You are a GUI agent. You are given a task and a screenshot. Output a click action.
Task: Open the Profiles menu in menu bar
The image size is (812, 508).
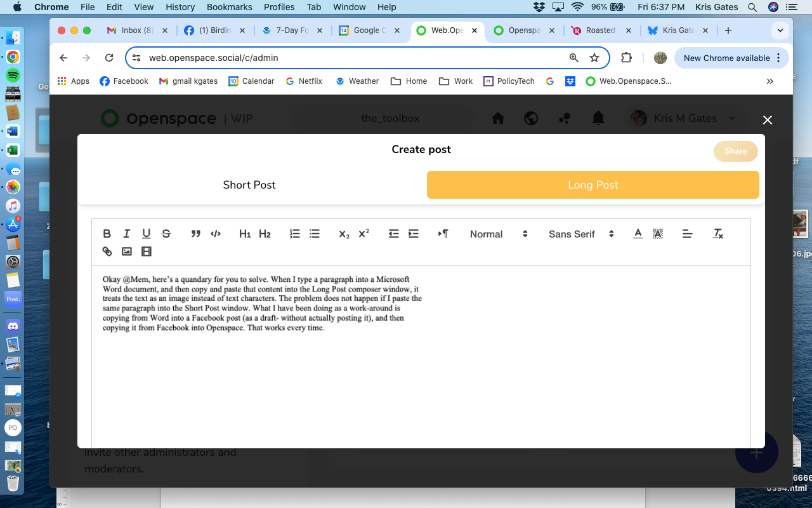coord(279,7)
